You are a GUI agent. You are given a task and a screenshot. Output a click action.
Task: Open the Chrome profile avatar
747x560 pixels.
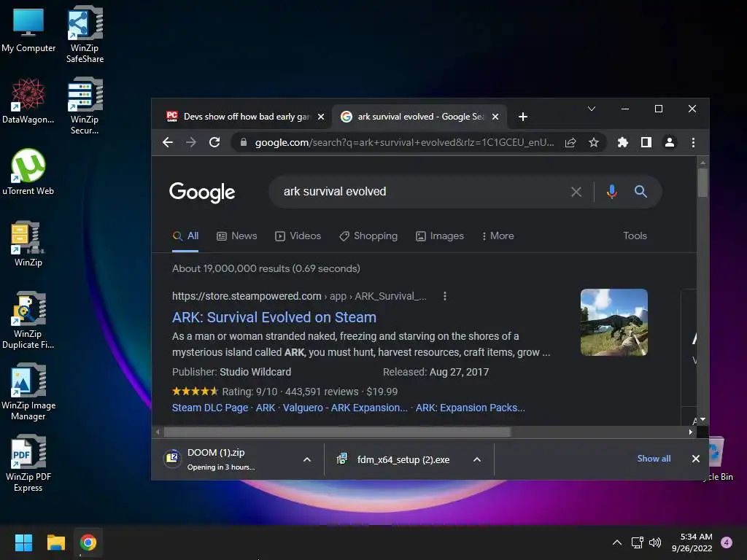tap(670, 142)
